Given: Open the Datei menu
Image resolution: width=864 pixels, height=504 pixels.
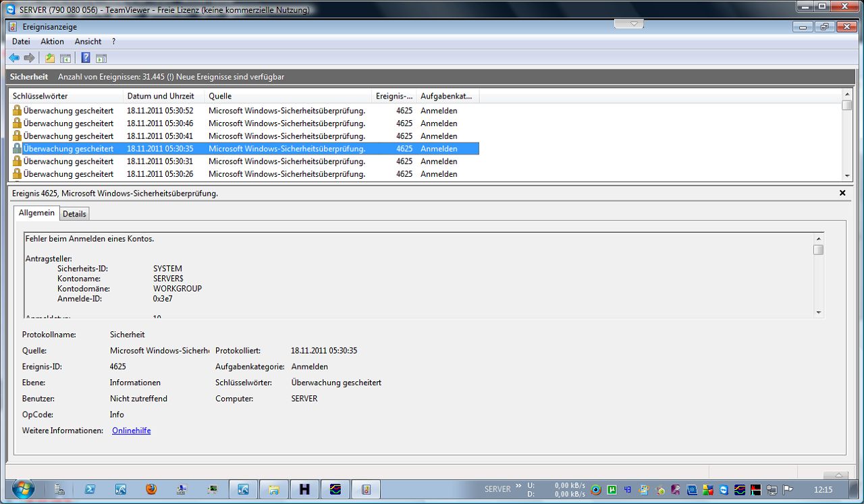Looking at the screenshot, I should 21,42.
